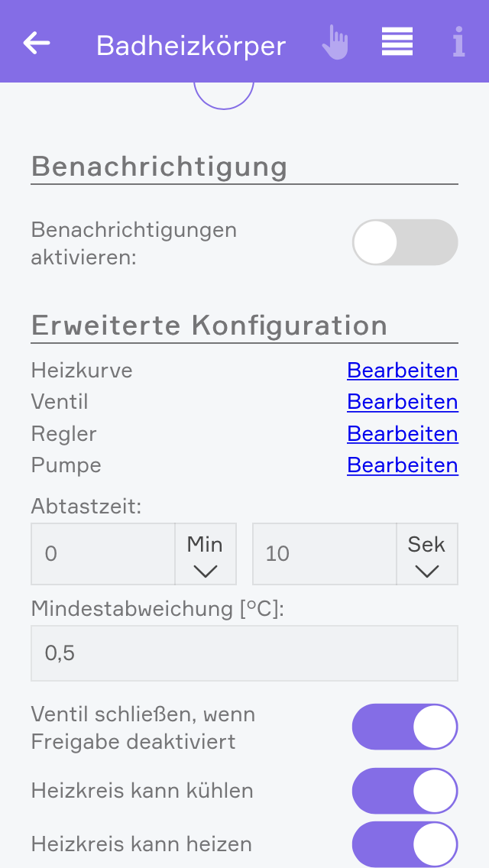Open the list view lines icon
Image resolution: width=489 pixels, height=868 pixels.
(x=397, y=42)
